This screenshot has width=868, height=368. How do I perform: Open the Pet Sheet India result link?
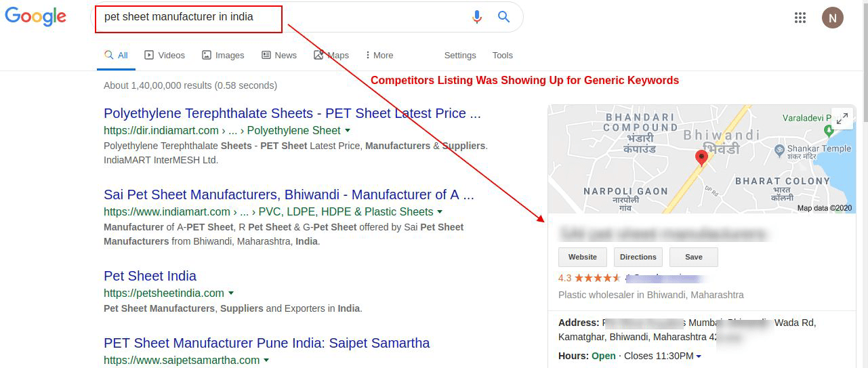point(150,276)
